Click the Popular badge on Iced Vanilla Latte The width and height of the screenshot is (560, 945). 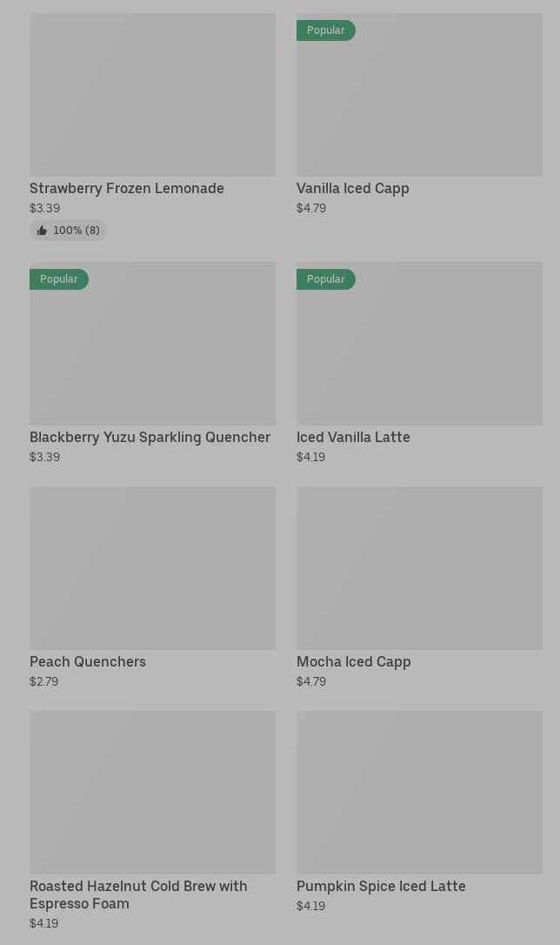[326, 279]
